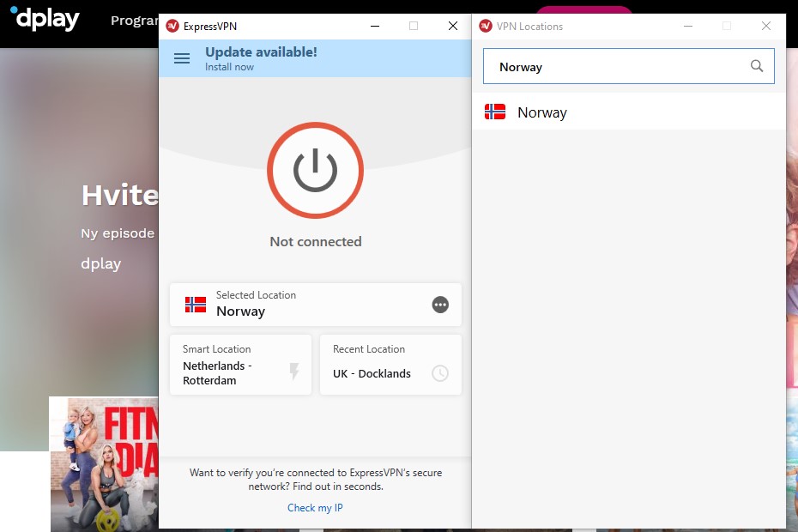Choose the Smart Location Netherlands - Rotterdam card
This screenshot has width=798, height=532.
tap(240, 365)
